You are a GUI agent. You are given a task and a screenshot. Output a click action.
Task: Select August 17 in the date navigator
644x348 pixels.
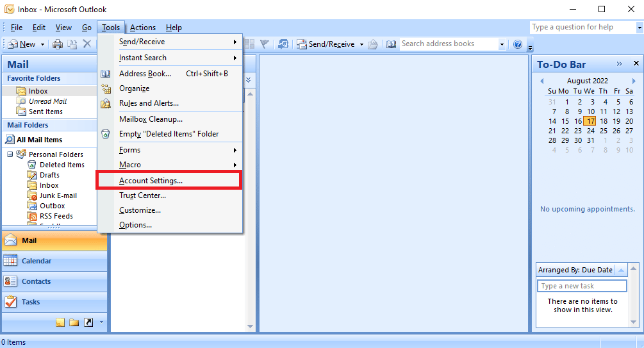point(590,121)
